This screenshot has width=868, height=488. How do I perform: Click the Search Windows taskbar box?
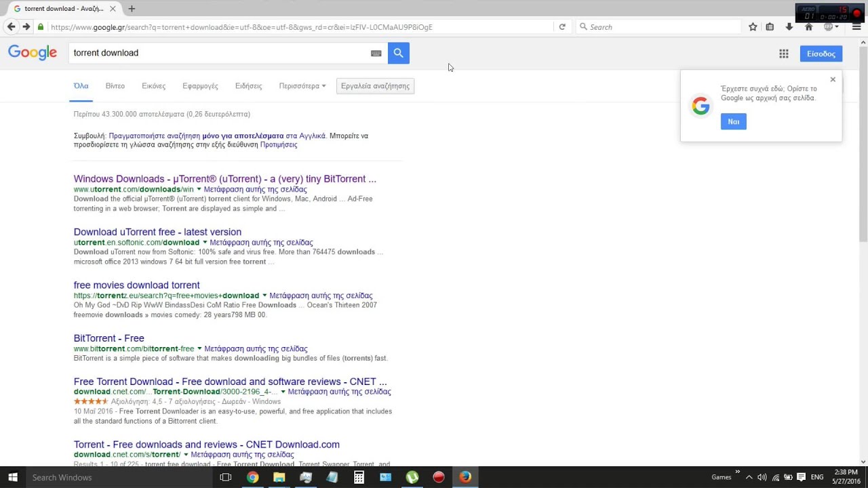coord(119,477)
